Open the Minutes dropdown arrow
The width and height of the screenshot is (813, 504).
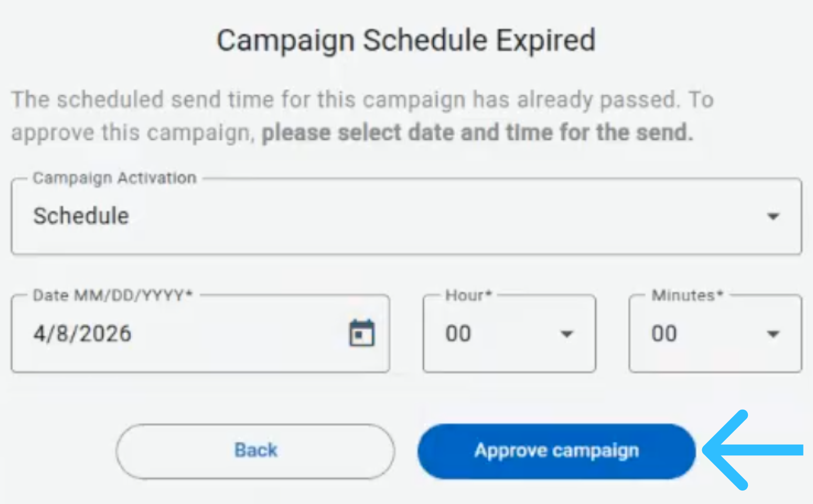point(773,334)
